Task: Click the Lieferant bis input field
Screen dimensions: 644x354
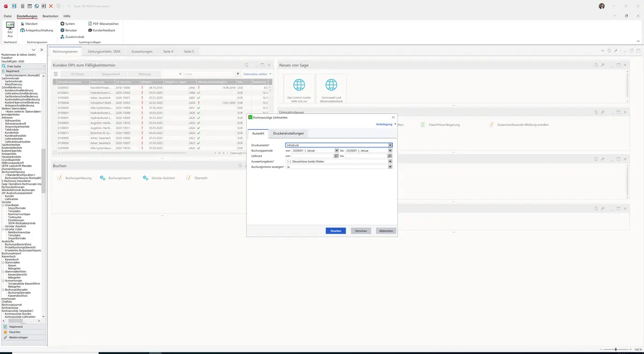Action: click(366, 156)
